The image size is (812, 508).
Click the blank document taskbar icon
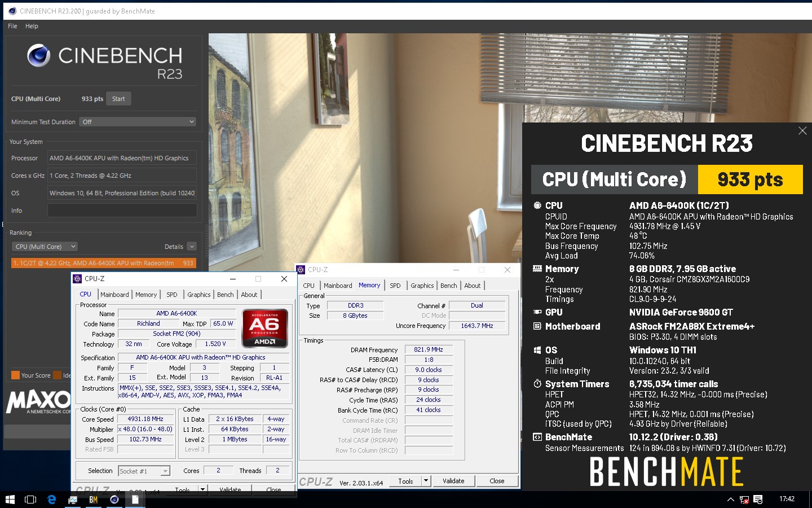[x=135, y=500]
